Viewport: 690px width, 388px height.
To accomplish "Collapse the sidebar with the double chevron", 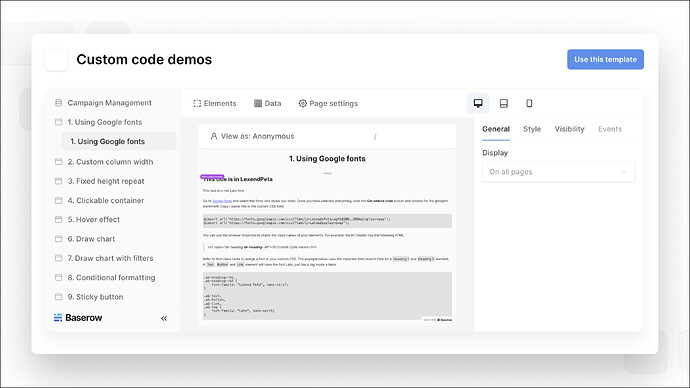I will pos(164,318).
